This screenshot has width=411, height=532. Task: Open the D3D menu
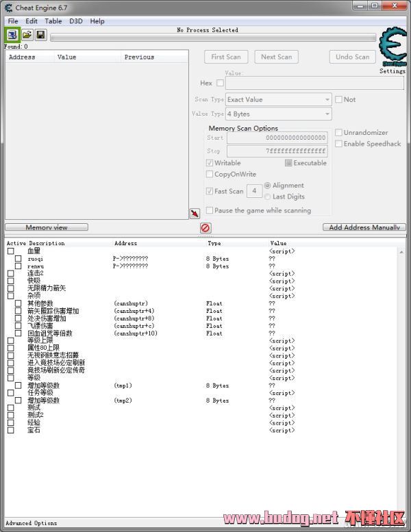75,21
